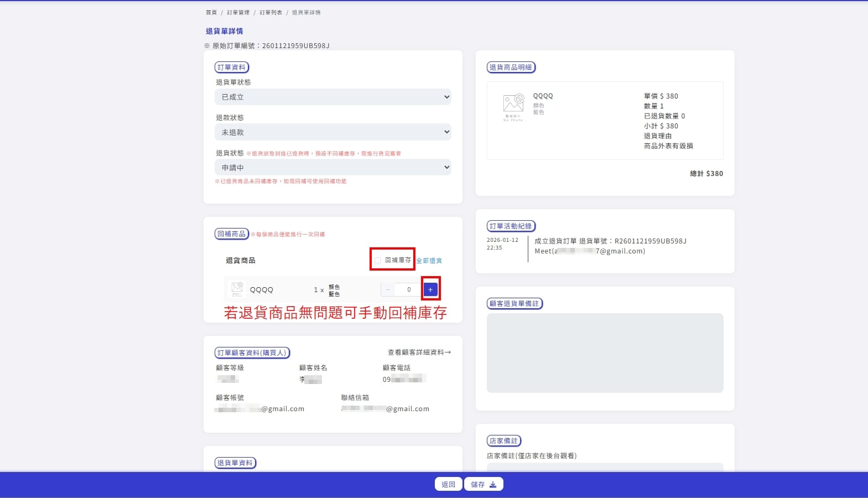Click the 訂單活動紀錄 section label
Screen dimensions: 868x498
511,226
